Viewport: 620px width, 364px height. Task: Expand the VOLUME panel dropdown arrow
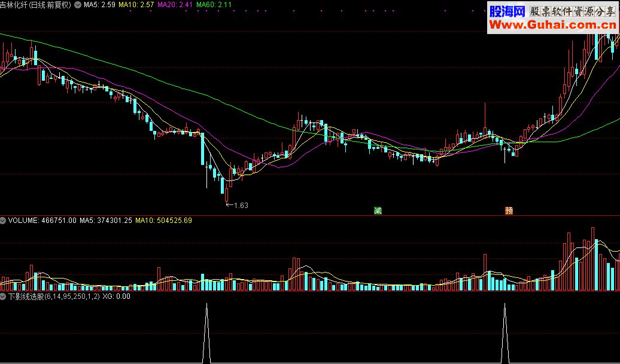[3, 221]
